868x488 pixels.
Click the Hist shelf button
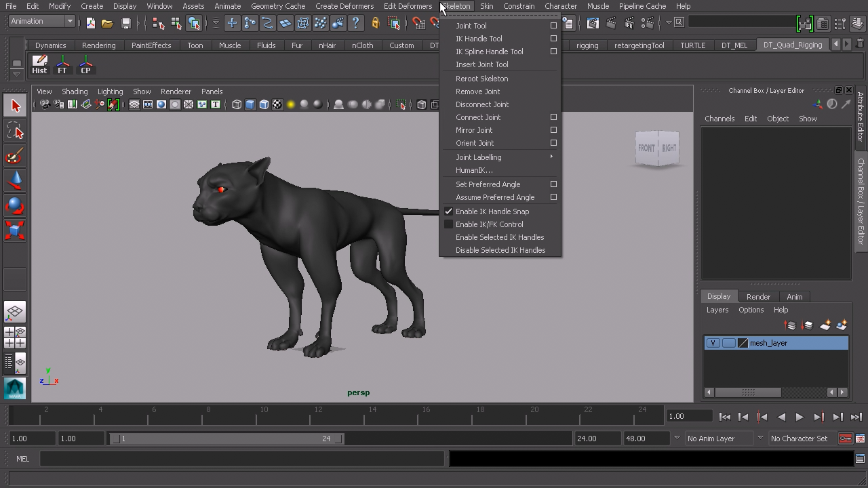[39, 65]
